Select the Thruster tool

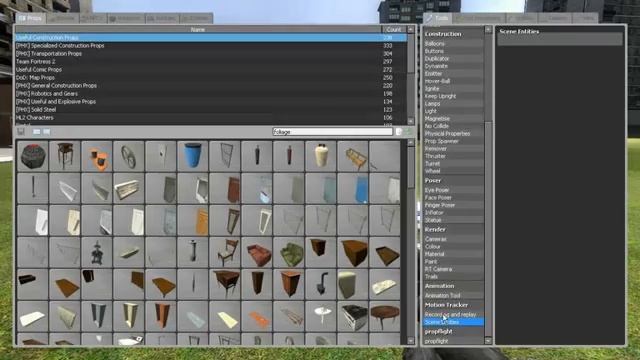tap(453, 156)
